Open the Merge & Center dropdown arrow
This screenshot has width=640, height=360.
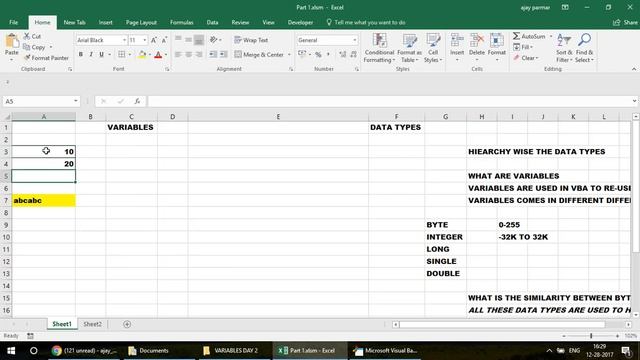coord(289,54)
